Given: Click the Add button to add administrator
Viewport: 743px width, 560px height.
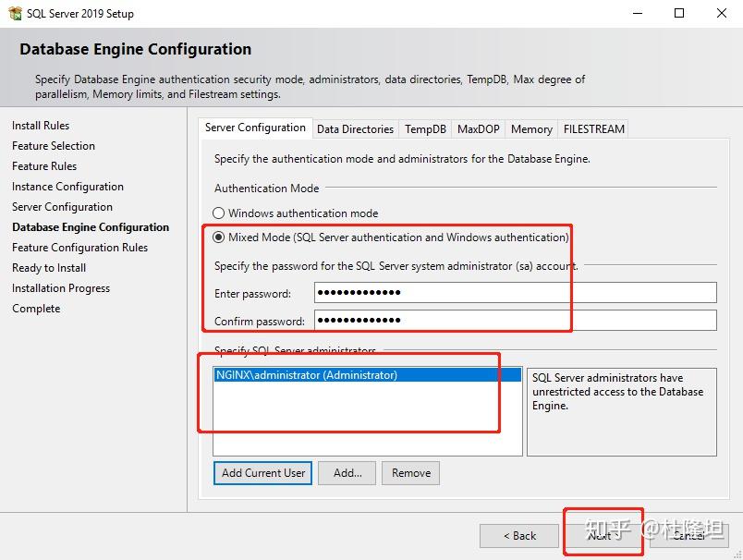Looking at the screenshot, I should pos(346,472).
